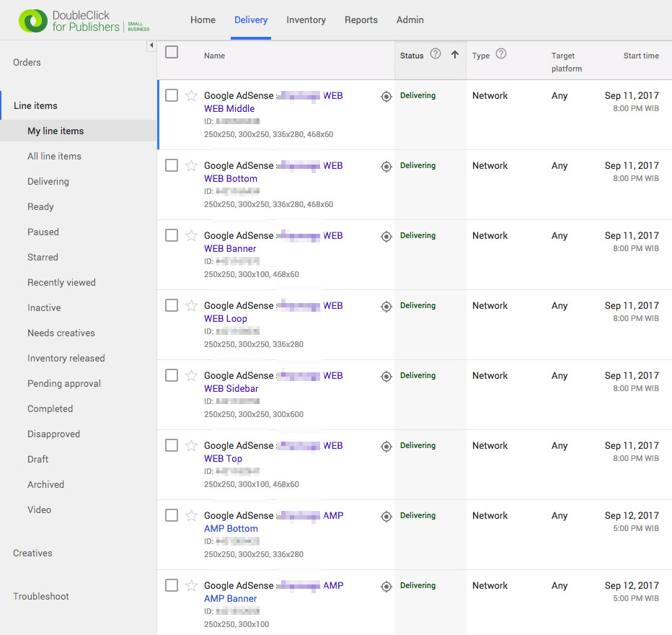Star the WEB Top line item

191,445
